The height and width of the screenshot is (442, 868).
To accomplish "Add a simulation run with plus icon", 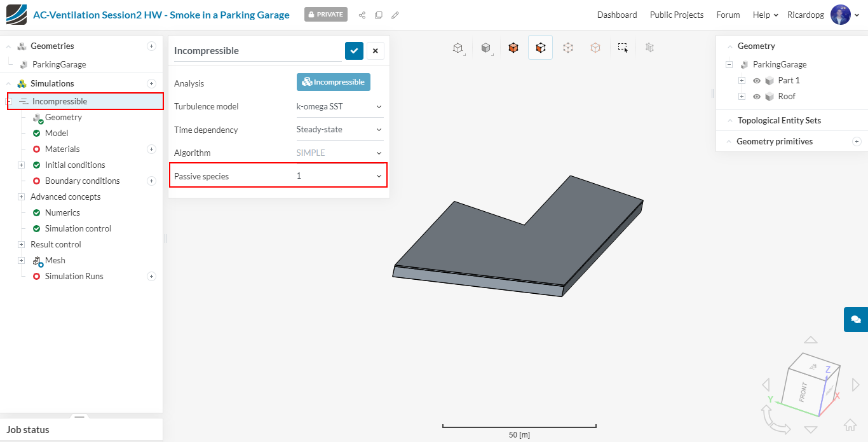I will click(151, 276).
